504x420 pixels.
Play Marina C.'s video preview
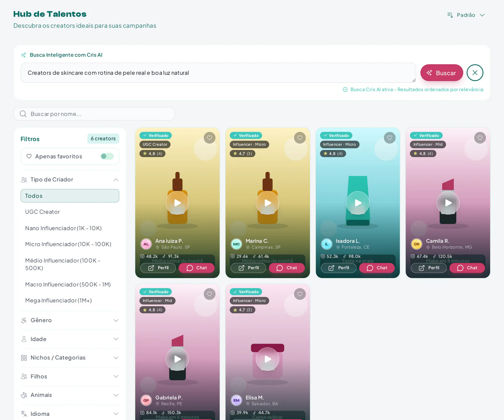coord(268,203)
